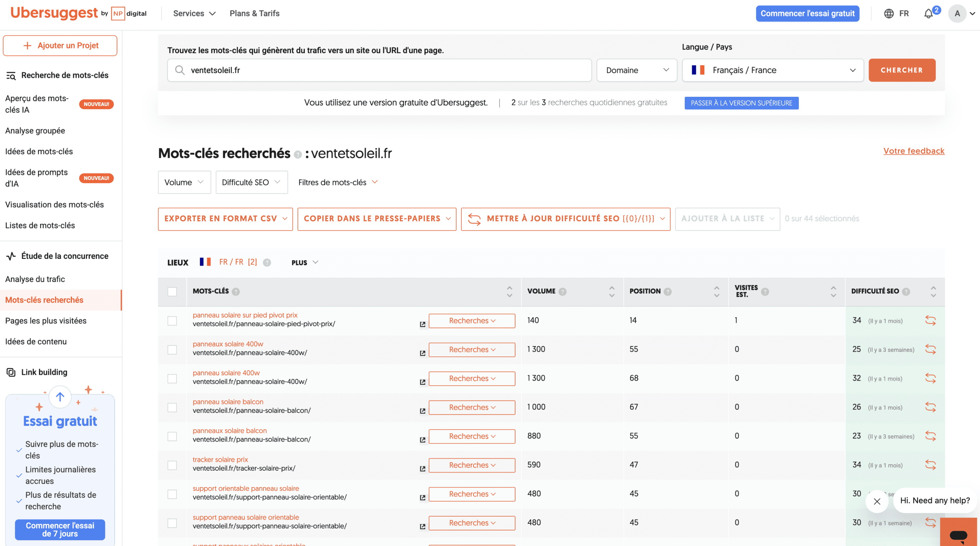
Task: Open the FR globe language icon
Action: [x=889, y=13]
